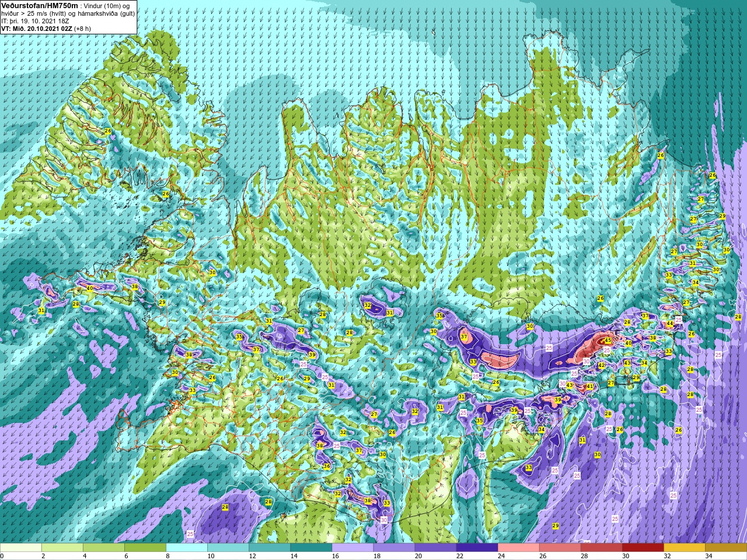Click the 18–20 m/s light purple legend swatch
Image resolution: width=747 pixels, height=560 pixels.
pyautogui.click(x=394, y=548)
